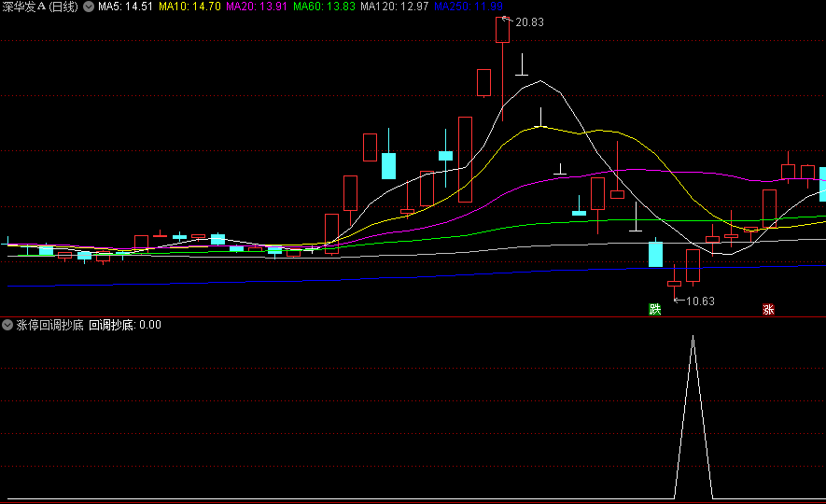Select the cyan candlestick above the 跌 marker
The height and width of the screenshot is (504, 826).
click(655, 254)
